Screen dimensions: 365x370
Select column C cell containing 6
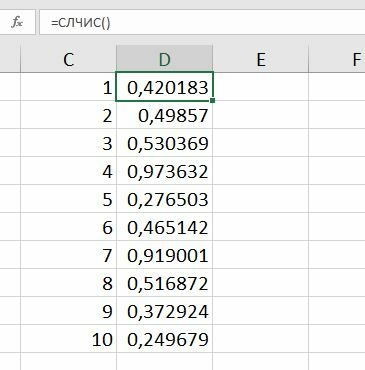69,226
